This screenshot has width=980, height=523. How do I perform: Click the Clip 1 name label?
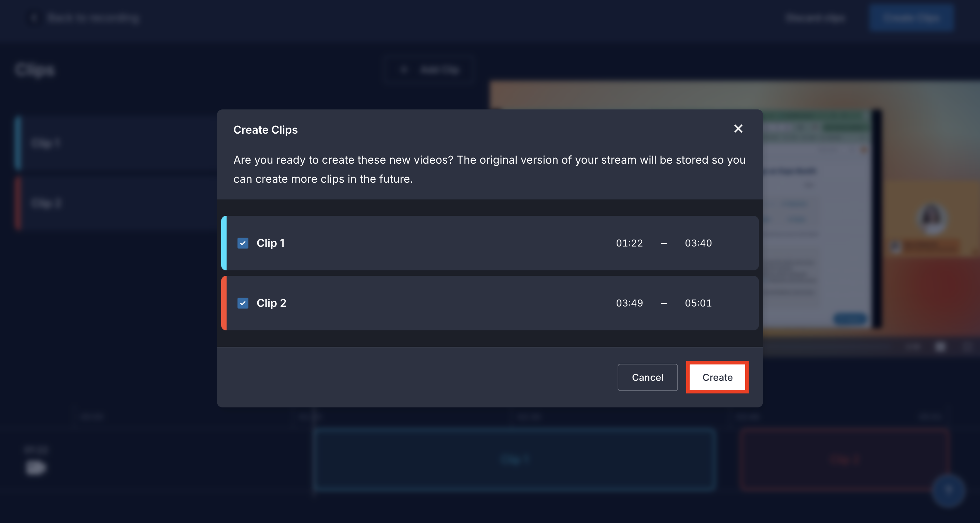pos(271,243)
